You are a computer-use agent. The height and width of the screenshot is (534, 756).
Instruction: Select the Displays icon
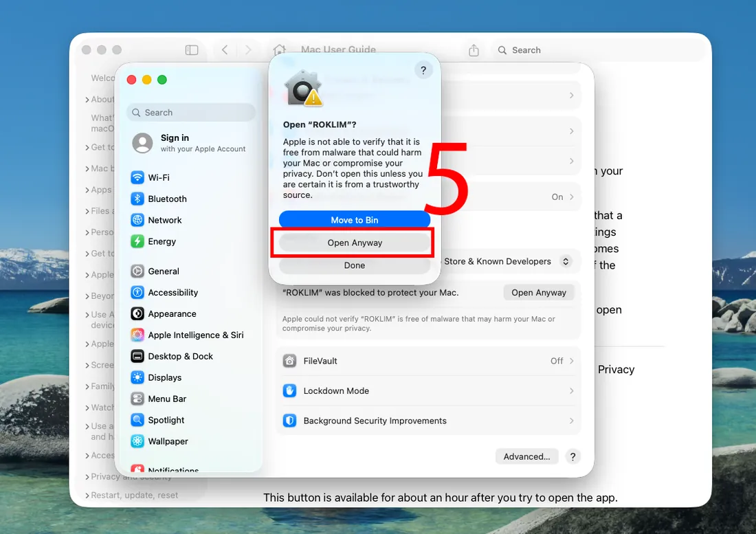tap(137, 377)
